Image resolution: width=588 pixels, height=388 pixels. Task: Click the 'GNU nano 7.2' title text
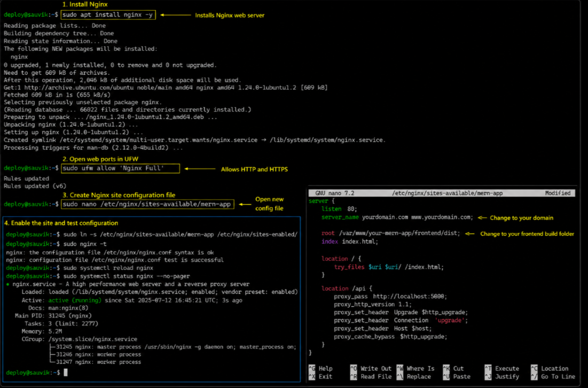click(x=334, y=193)
